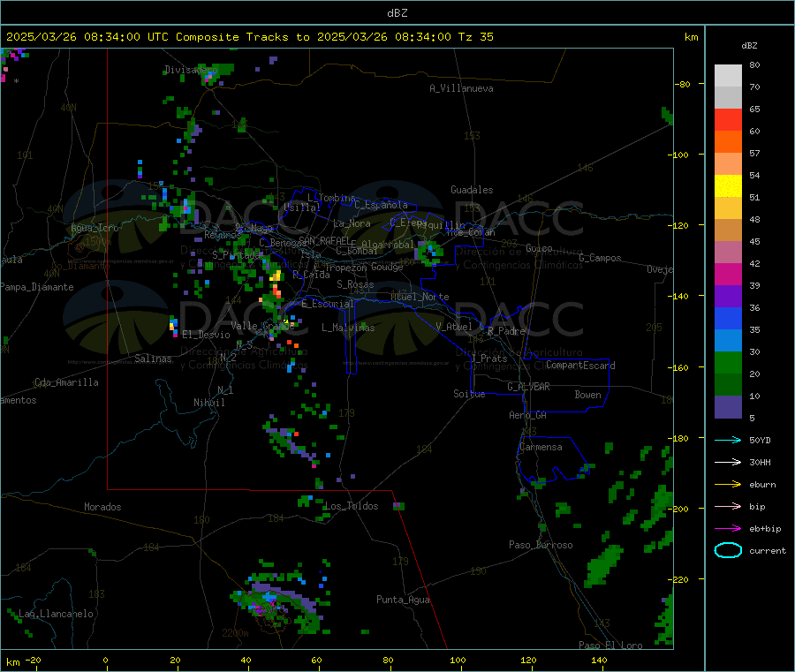Viewport: 795px width, 672px height.
Task: Click the '140' tick on bottom axis
Action: click(x=599, y=660)
